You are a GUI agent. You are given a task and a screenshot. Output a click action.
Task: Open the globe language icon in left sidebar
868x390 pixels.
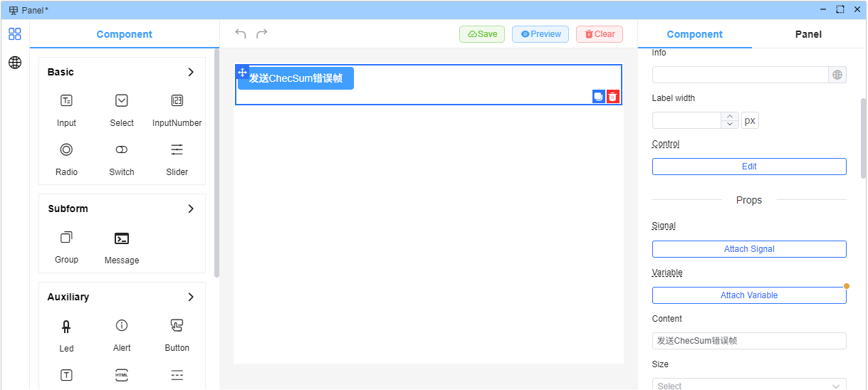click(x=15, y=63)
